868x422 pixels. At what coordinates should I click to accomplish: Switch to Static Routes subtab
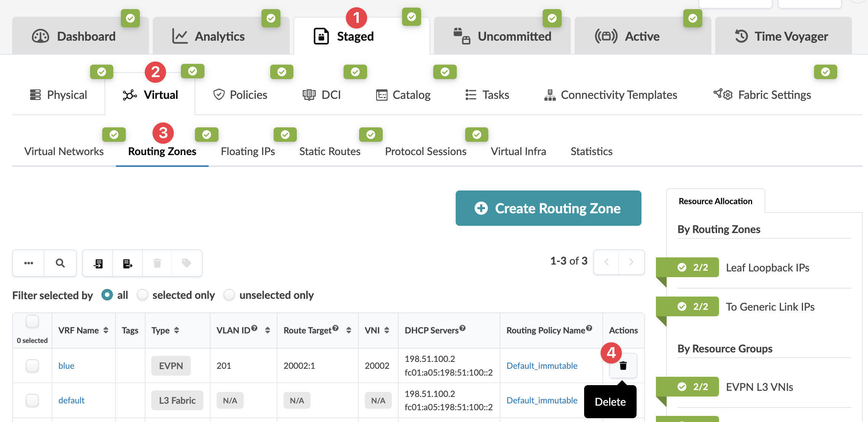pos(329,151)
